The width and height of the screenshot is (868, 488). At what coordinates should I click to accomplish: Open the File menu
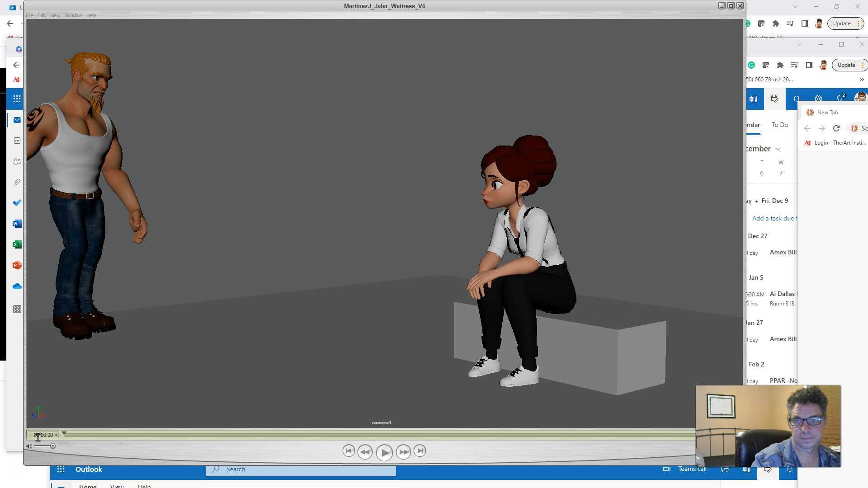(x=29, y=15)
